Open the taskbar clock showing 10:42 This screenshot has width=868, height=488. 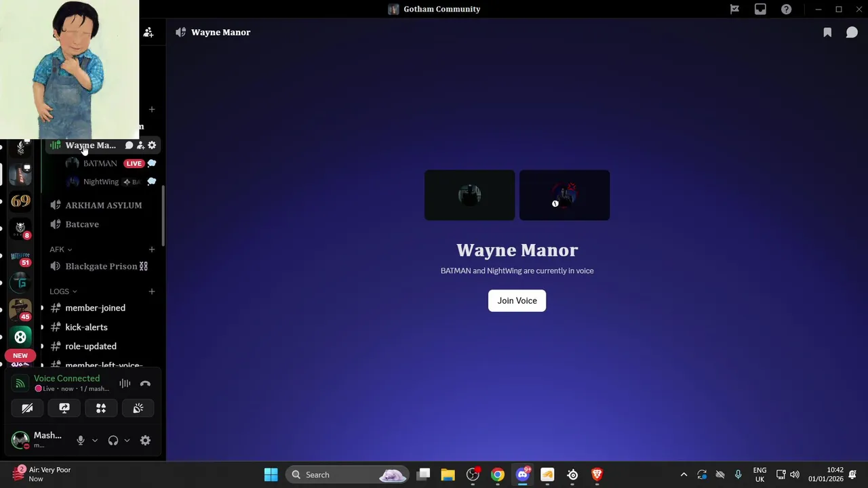[x=826, y=474]
